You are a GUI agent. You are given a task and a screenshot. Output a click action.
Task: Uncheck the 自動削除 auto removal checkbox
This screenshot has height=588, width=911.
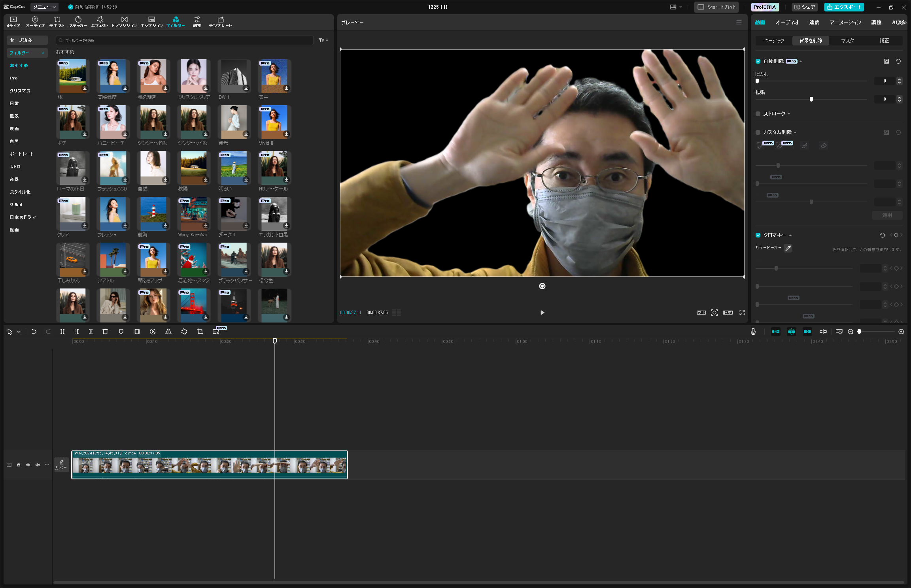point(758,61)
